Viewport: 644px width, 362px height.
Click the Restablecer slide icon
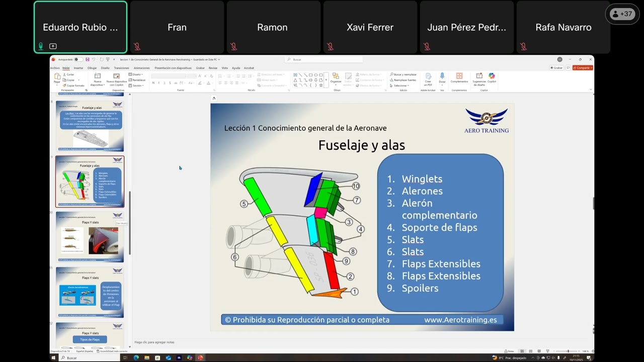pos(130,80)
